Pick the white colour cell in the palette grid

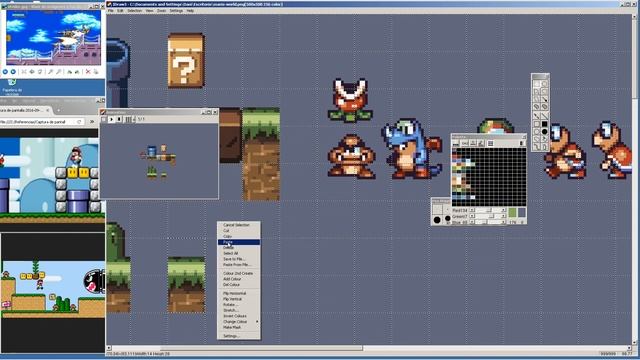point(473,198)
